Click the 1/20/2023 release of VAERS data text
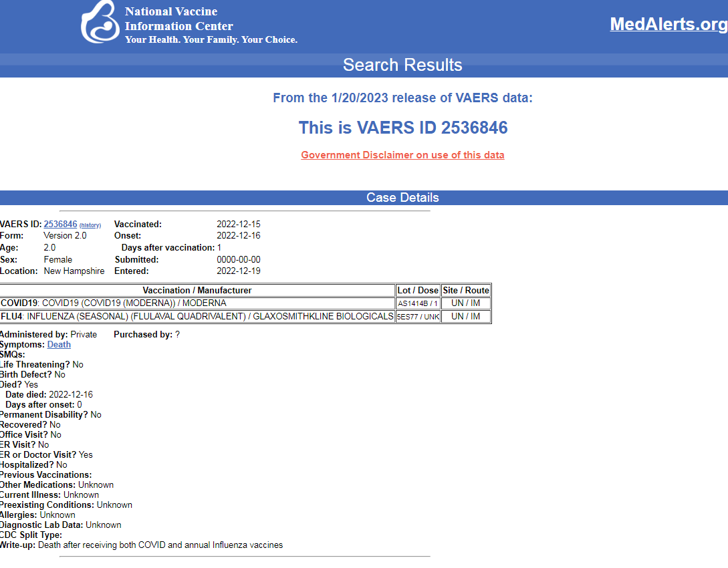The height and width of the screenshot is (568, 728). [x=402, y=98]
